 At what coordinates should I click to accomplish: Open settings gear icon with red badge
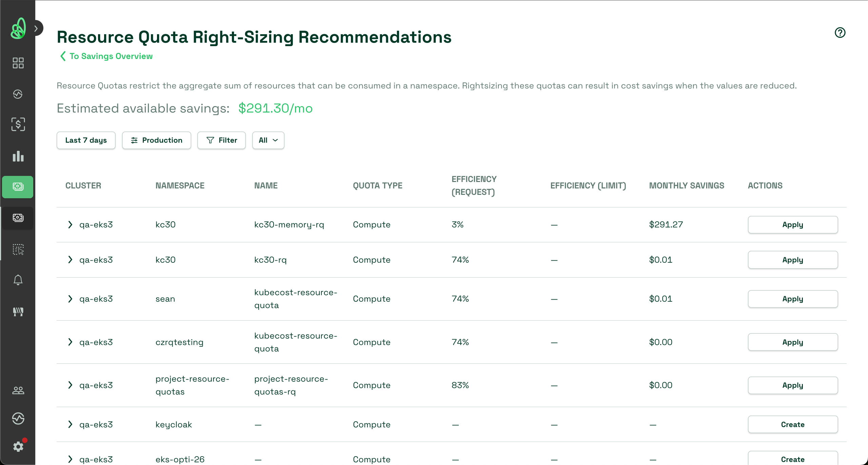tap(18, 446)
